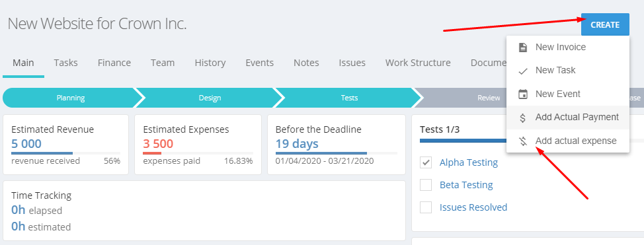Click the New Invoice document icon
644x245 pixels.
point(523,47)
